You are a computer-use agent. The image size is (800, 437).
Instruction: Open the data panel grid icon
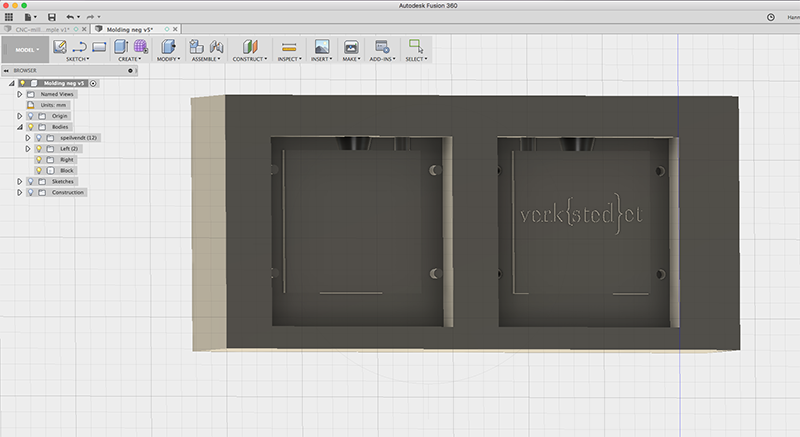9,17
